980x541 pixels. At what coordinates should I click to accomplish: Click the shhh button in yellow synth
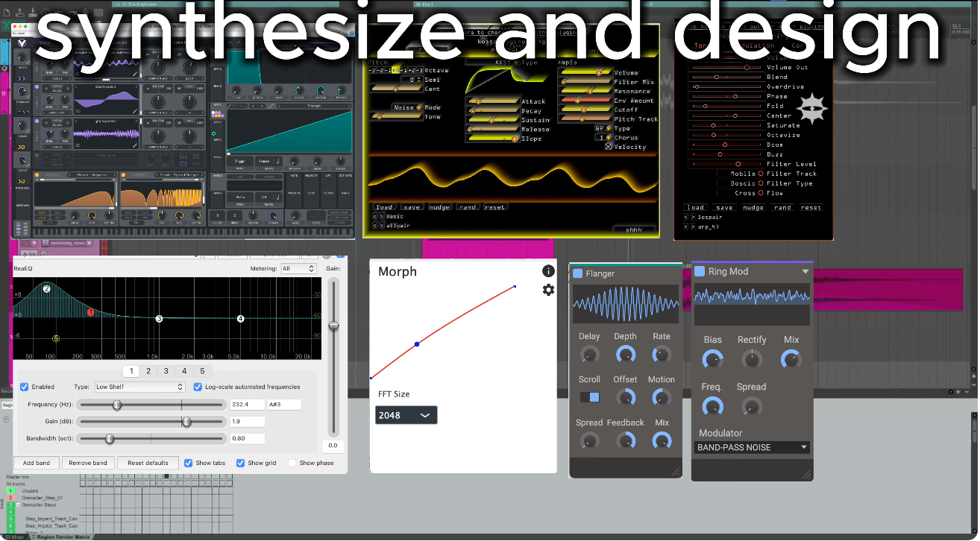[634, 230]
